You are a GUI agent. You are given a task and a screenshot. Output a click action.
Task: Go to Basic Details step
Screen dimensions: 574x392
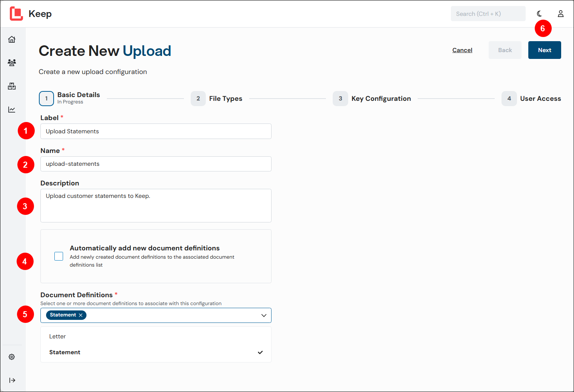[x=69, y=98]
